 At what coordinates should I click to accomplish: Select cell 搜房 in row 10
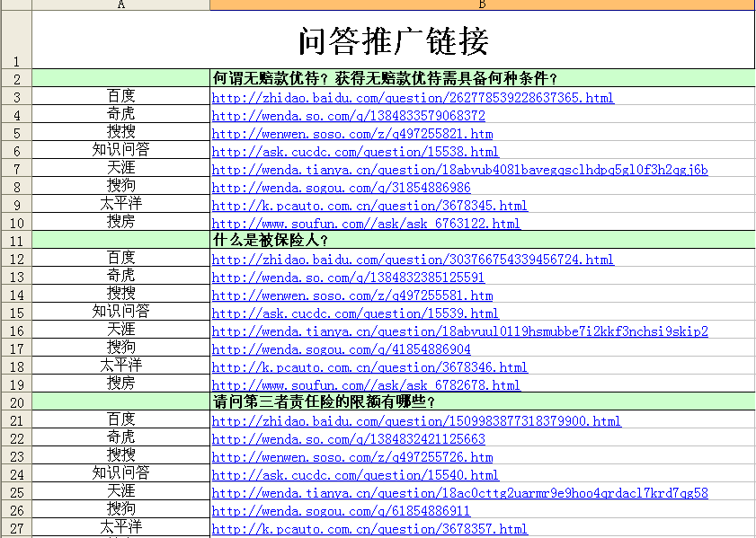tap(121, 222)
